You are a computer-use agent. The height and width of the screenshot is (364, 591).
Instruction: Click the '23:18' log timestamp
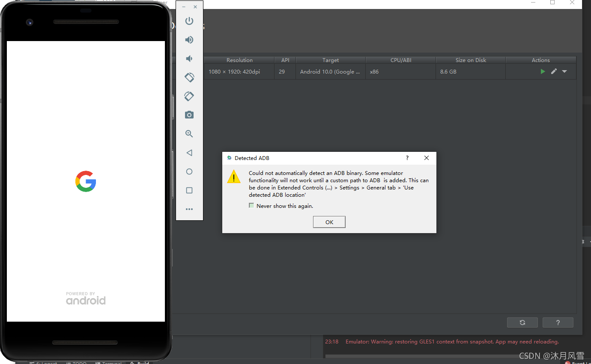(332, 342)
